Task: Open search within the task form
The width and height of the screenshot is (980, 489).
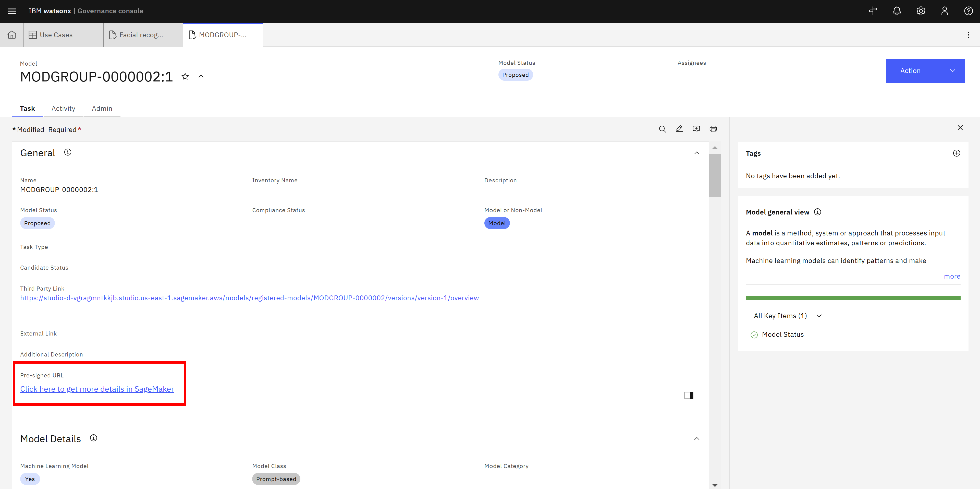Action: click(662, 129)
